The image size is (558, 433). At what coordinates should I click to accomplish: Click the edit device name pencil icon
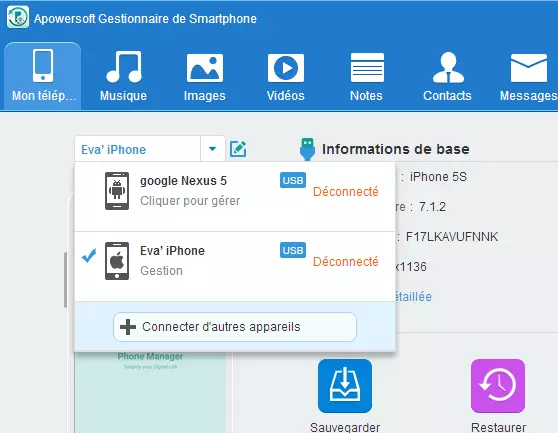[x=238, y=149]
